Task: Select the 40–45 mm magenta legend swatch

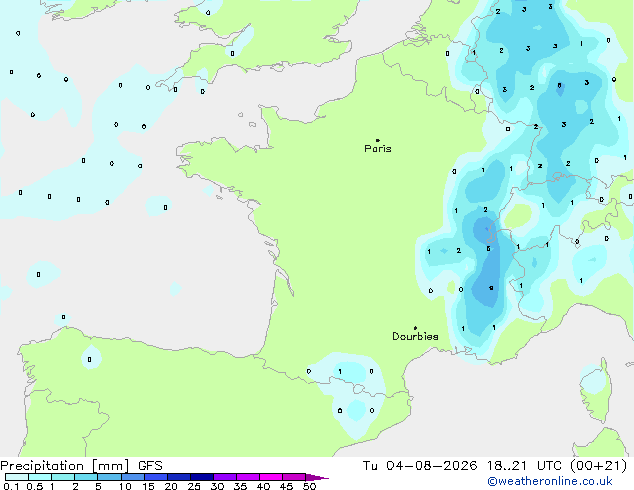Action: [x=271, y=477]
